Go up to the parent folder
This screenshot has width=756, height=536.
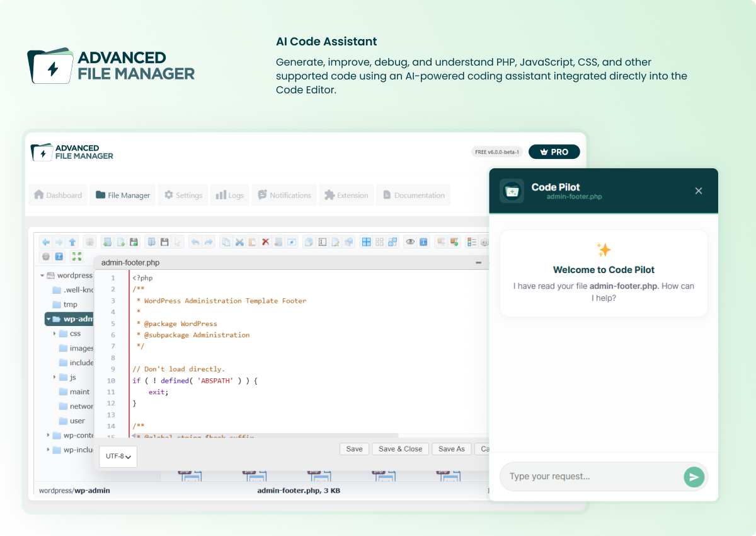pos(72,242)
